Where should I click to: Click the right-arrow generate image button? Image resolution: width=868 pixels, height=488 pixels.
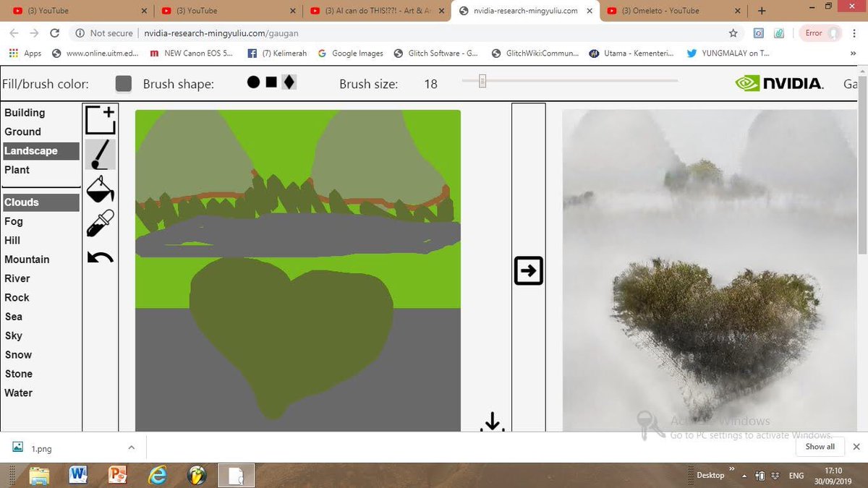coord(529,271)
